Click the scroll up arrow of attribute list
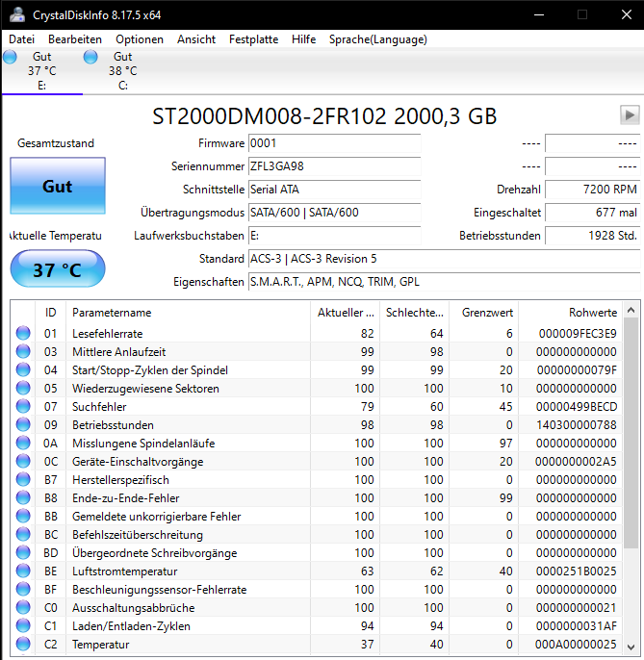 pyautogui.click(x=631, y=310)
